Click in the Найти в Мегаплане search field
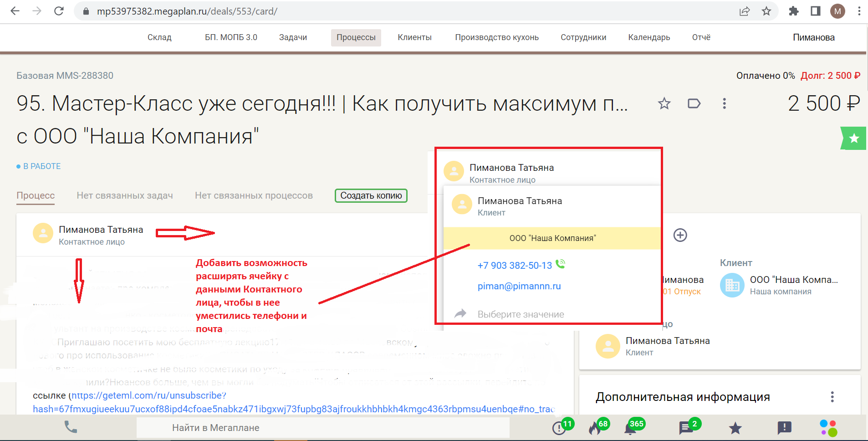Screen dimensions: 868x441 click(323, 428)
